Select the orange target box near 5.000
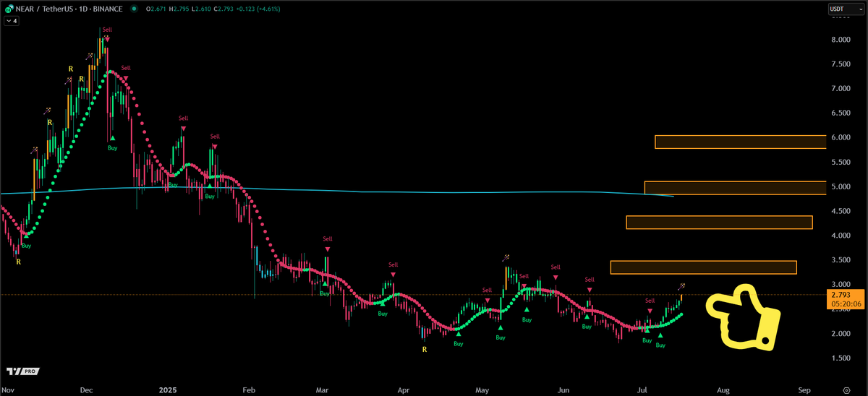 point(735,188)
